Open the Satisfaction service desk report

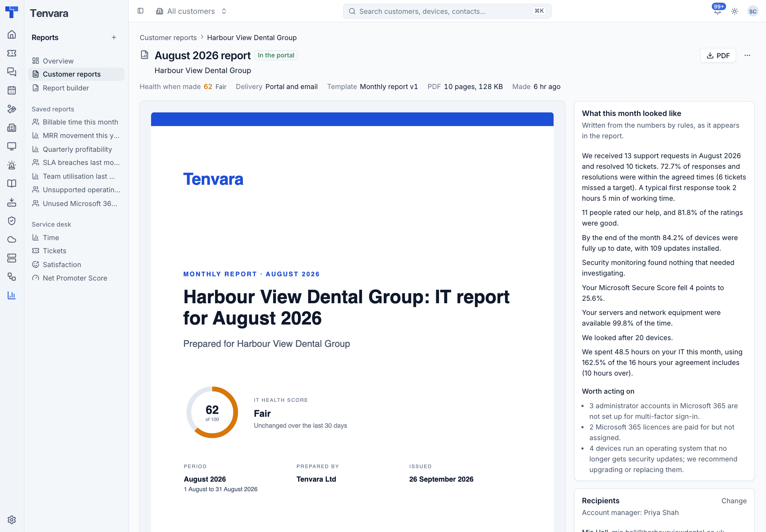[76, 265]
